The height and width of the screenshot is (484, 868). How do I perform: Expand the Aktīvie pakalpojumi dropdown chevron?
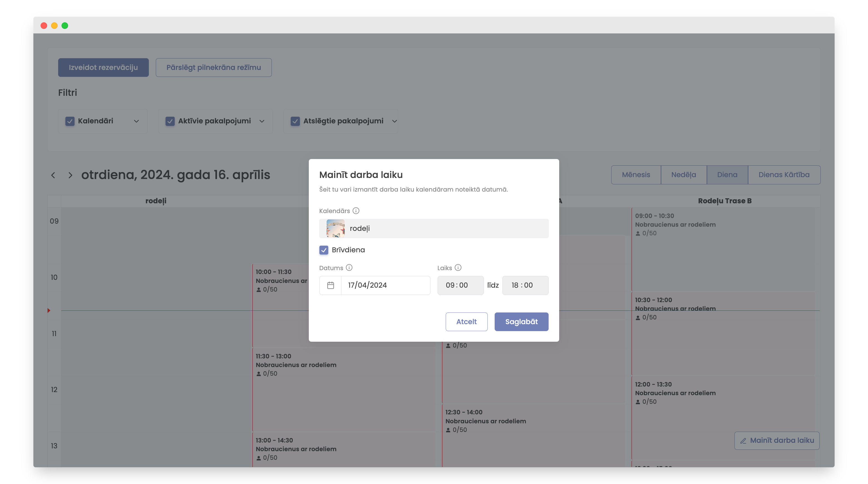[x=262, y=121]
